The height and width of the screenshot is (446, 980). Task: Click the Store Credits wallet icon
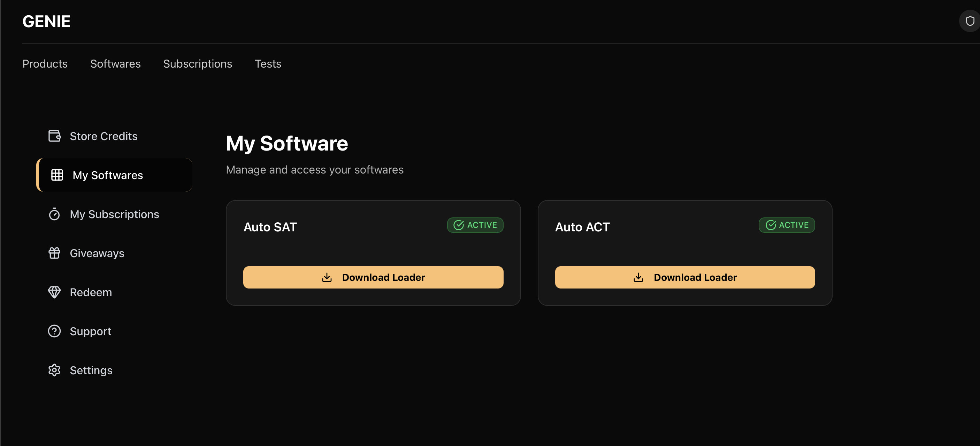54,136
